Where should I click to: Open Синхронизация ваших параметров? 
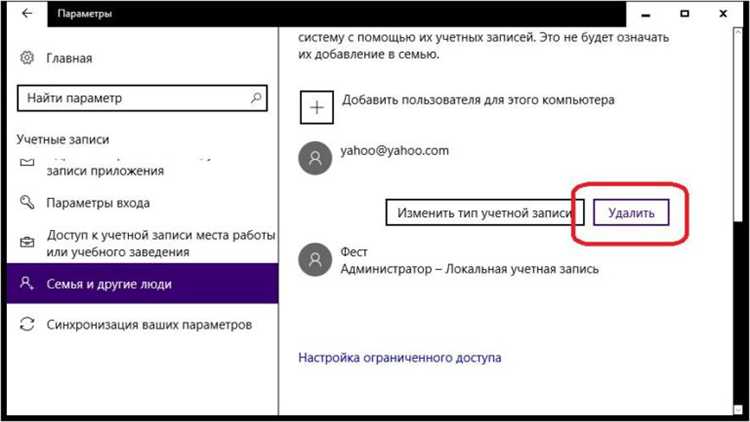(x=149, y=324)
